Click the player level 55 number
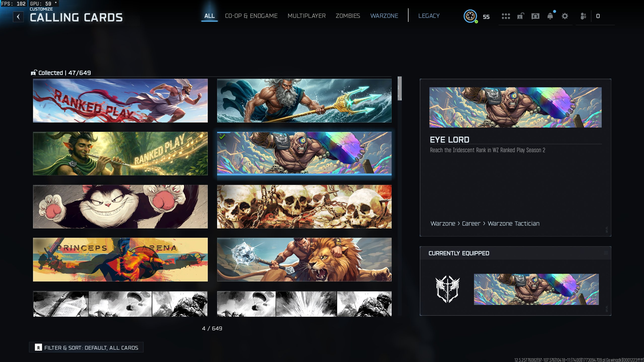 [x=486, y=17]
